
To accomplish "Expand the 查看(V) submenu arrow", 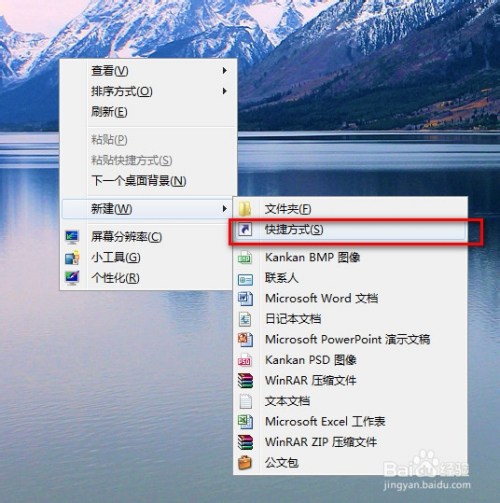I will coord(225,71).
